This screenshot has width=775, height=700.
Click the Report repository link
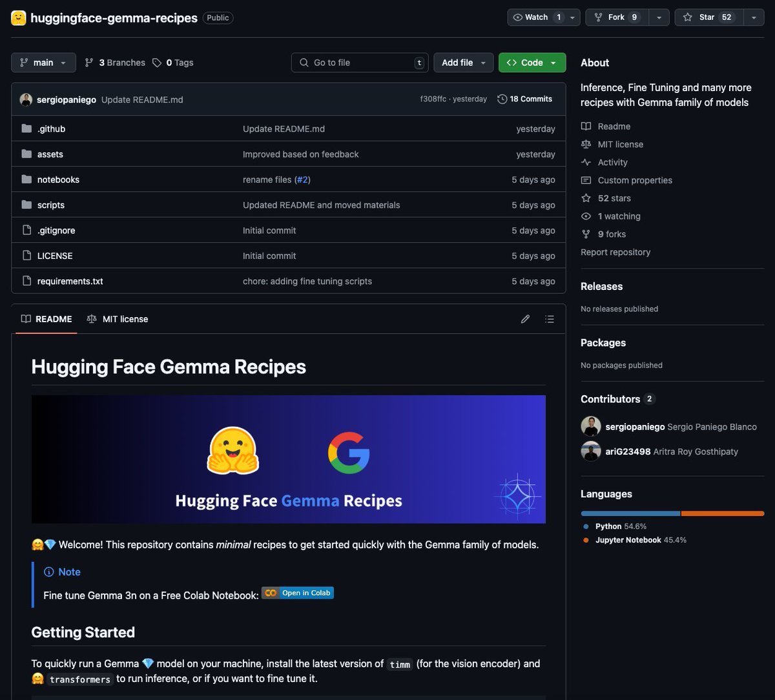coord(615,252)
